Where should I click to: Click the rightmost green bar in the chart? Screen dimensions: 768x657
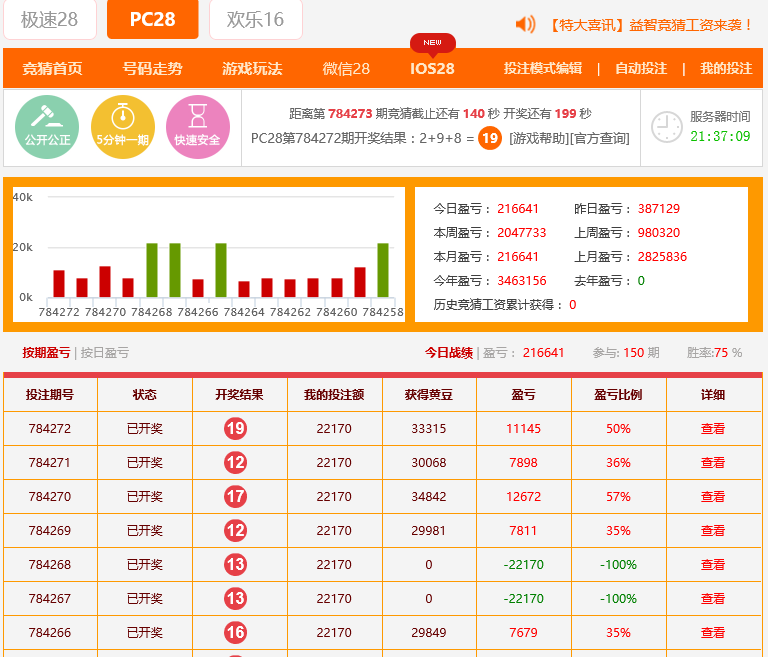[x=383, y=270]
